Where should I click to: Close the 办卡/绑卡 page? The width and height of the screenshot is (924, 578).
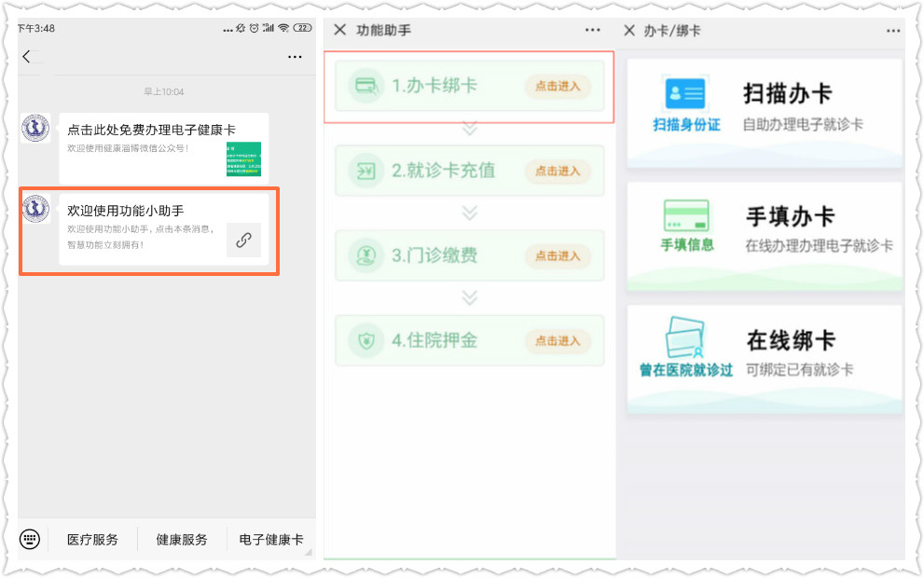coord(628,30)
